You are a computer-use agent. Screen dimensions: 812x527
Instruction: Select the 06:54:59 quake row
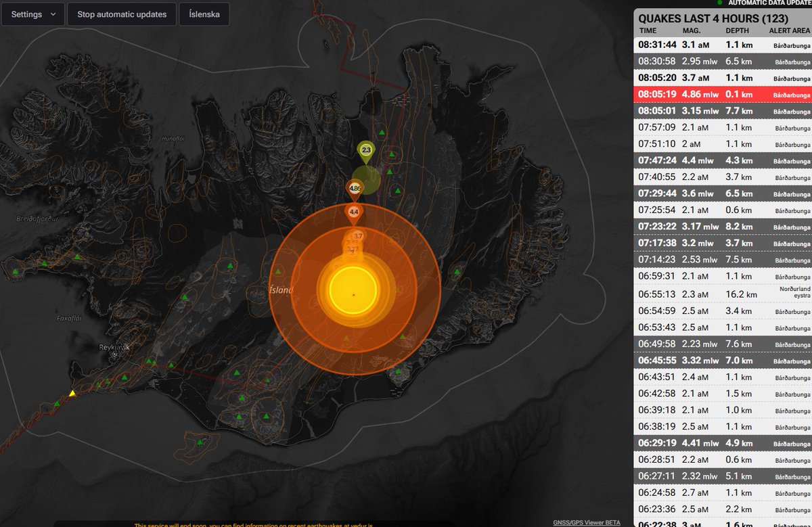point(722,311)
